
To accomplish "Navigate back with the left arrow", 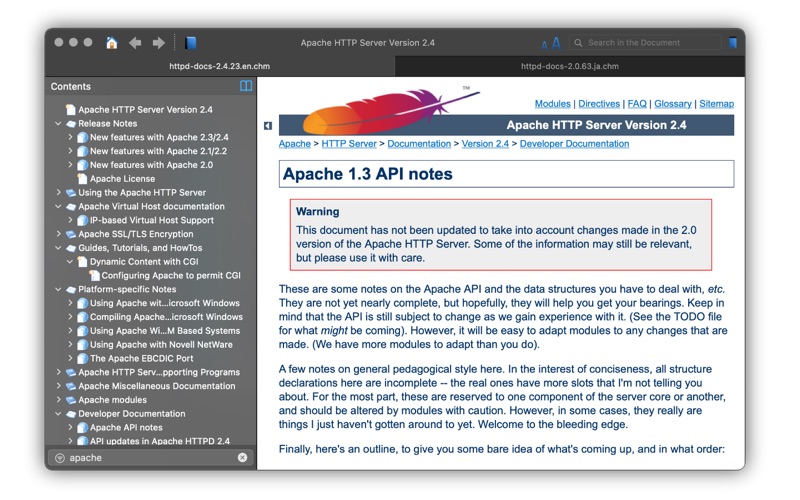I will click(x=135, y=43).
